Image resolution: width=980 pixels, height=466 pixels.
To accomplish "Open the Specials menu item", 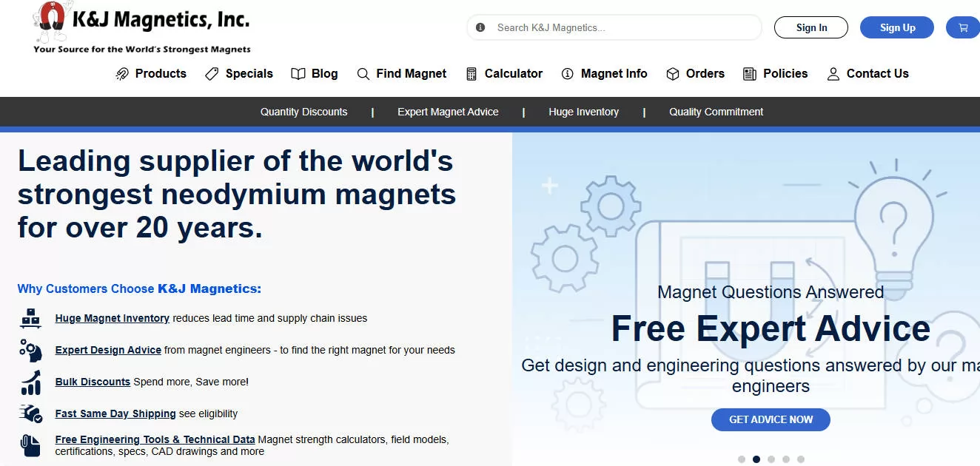I will (x=249, y=74).
